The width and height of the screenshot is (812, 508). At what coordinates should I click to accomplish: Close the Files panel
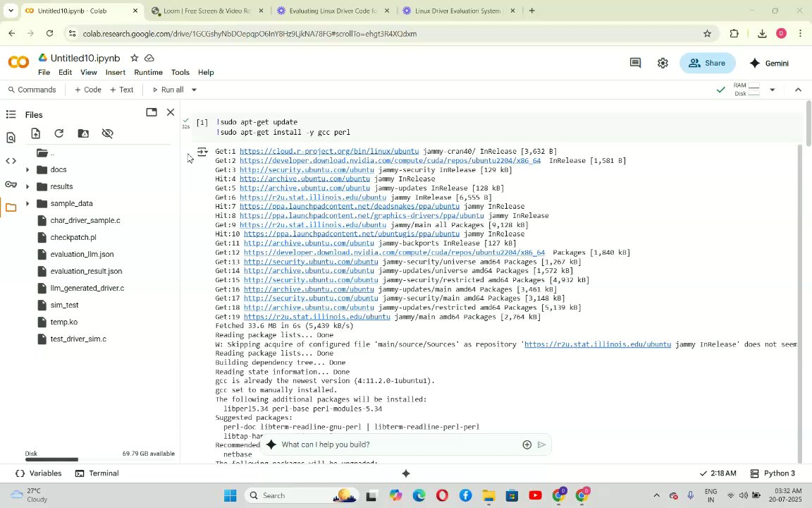(171, 112)
